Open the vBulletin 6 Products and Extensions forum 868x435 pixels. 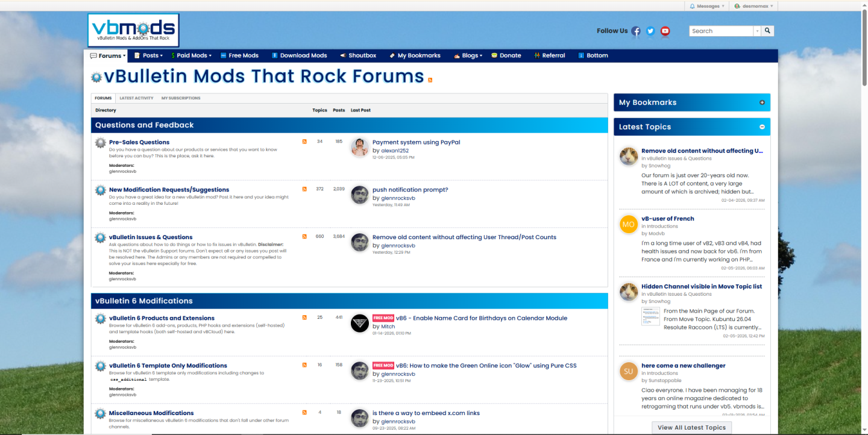coord(162,318)
